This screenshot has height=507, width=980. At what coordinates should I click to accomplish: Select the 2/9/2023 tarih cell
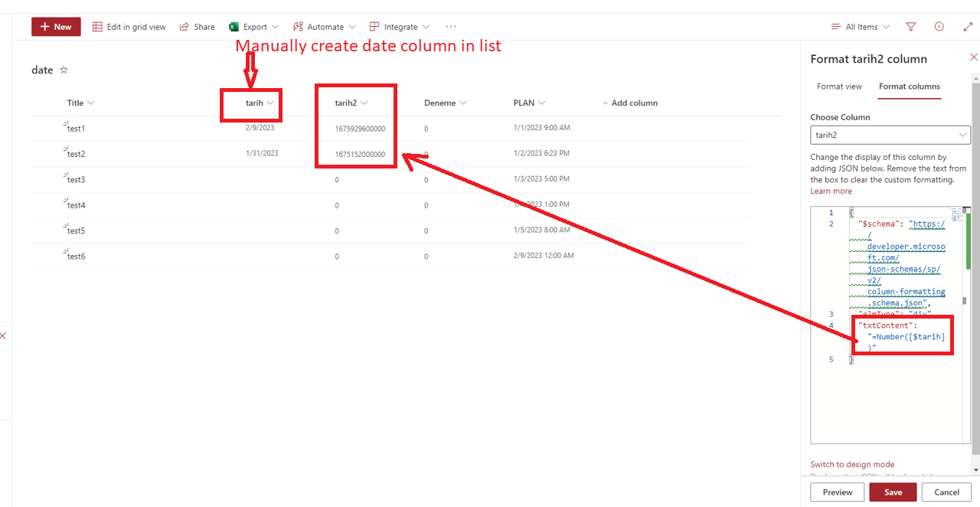click(260, 128)
